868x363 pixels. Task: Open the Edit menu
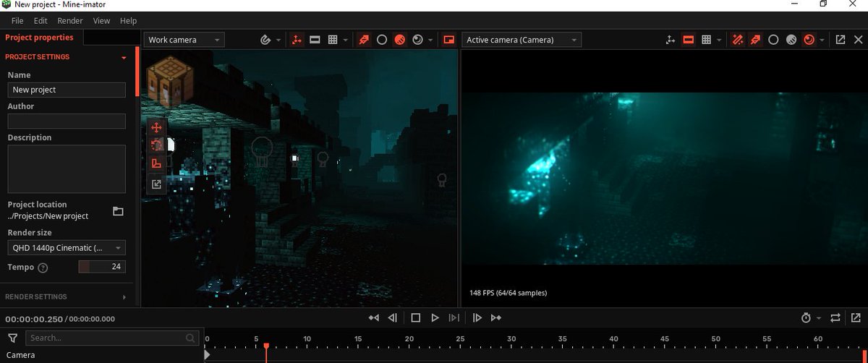[41, 21]
